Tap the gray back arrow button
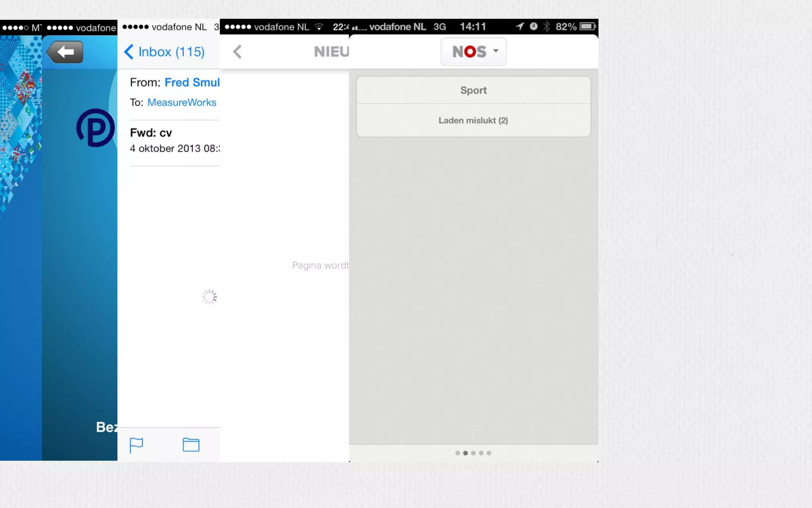Viewport: 812px width, 508px height. (65, 52)
